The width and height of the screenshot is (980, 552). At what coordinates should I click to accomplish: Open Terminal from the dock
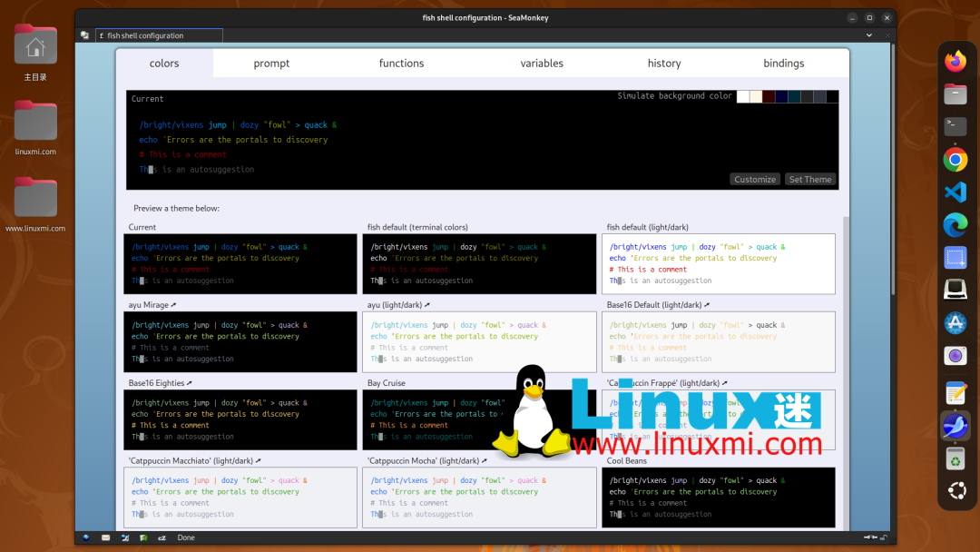tap(955, 126)
